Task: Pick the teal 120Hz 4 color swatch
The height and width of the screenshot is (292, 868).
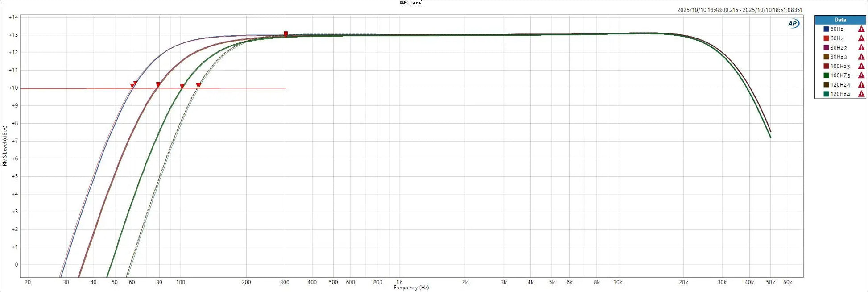Action: coord(826,94)
